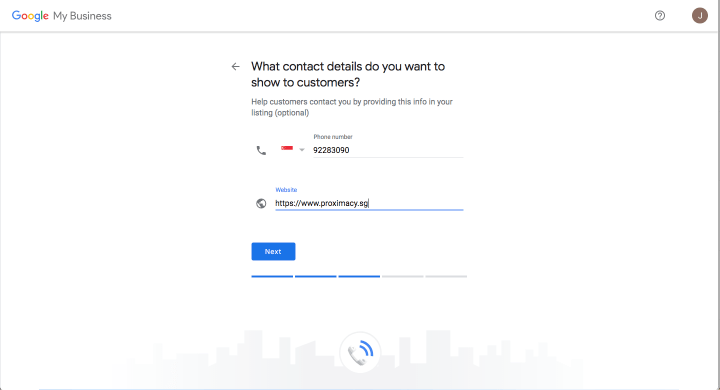The height and width of the screenshot is (390, 720).
Task: Click the globe icon beside website field
Action: [261, 203]
